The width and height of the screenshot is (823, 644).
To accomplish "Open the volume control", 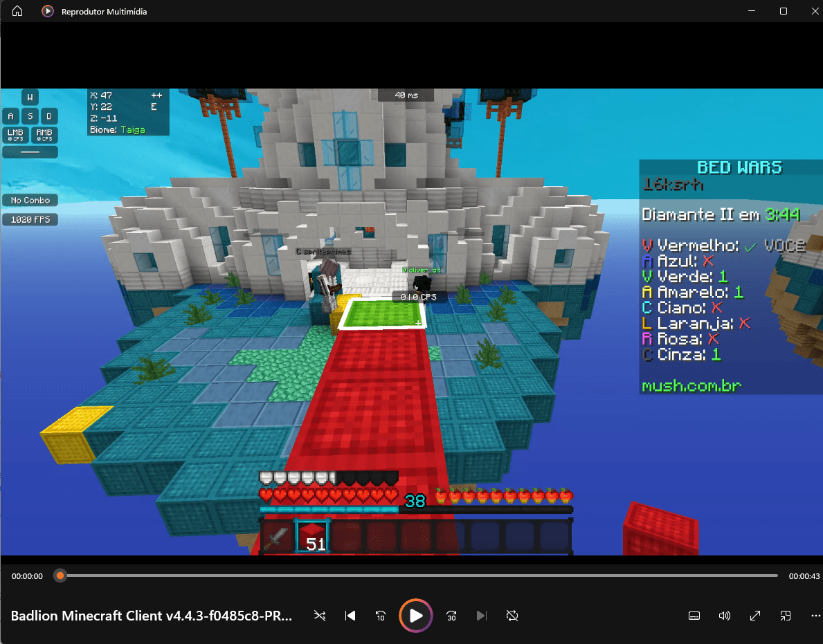I will coord(724,616).
